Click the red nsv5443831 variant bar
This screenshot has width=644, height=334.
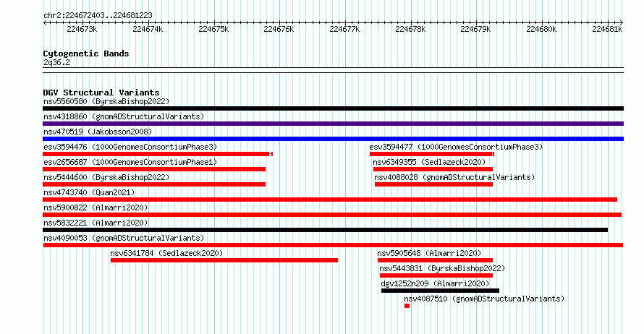436,275
